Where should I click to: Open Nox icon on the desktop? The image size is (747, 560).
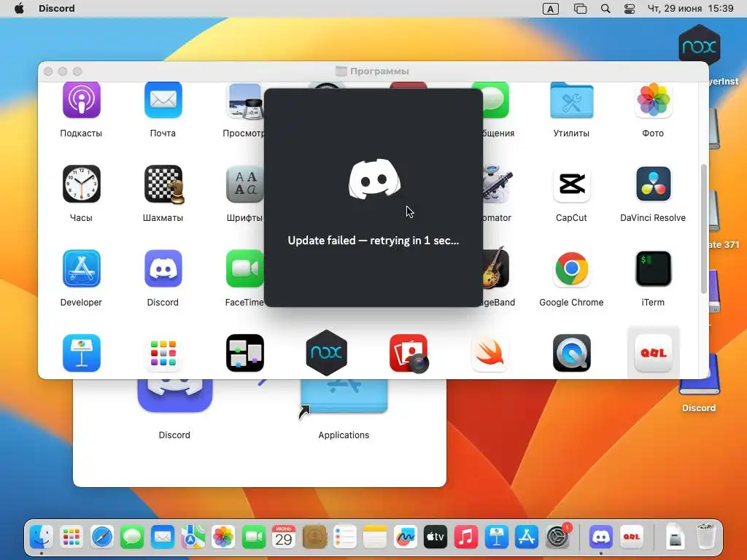click(x=699, y=47)
